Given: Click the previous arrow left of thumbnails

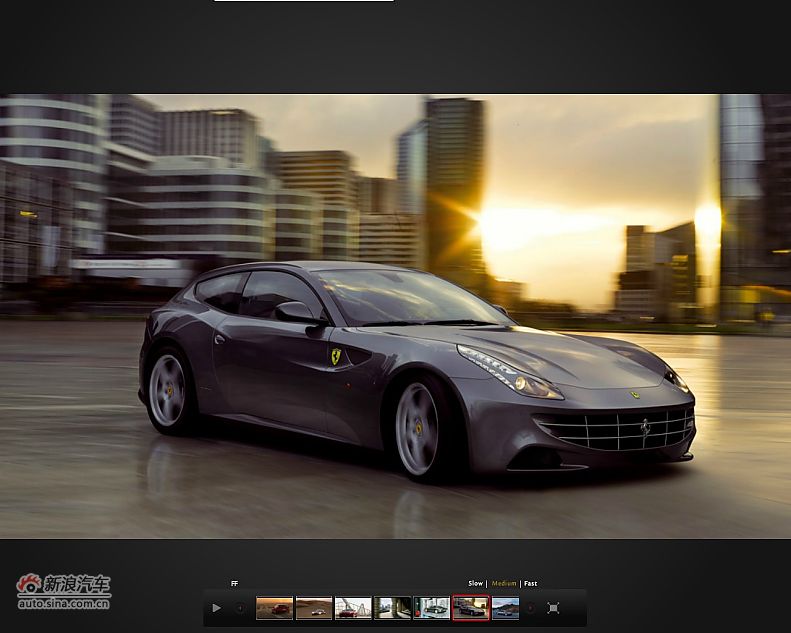Looking at the screenshot, I should tap(240, 608).
